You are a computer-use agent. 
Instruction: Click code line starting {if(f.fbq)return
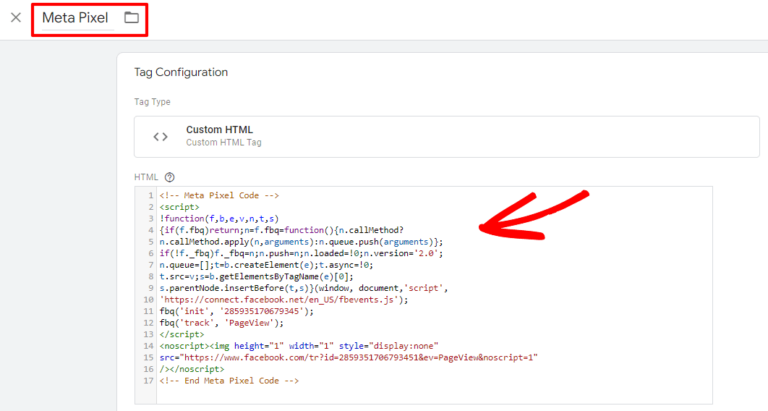282,230
